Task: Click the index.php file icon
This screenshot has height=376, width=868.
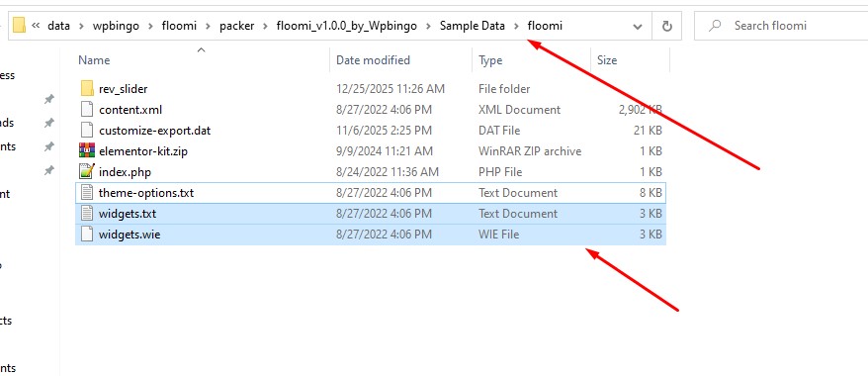Action: pyautogui.click(x=87, y=171)
